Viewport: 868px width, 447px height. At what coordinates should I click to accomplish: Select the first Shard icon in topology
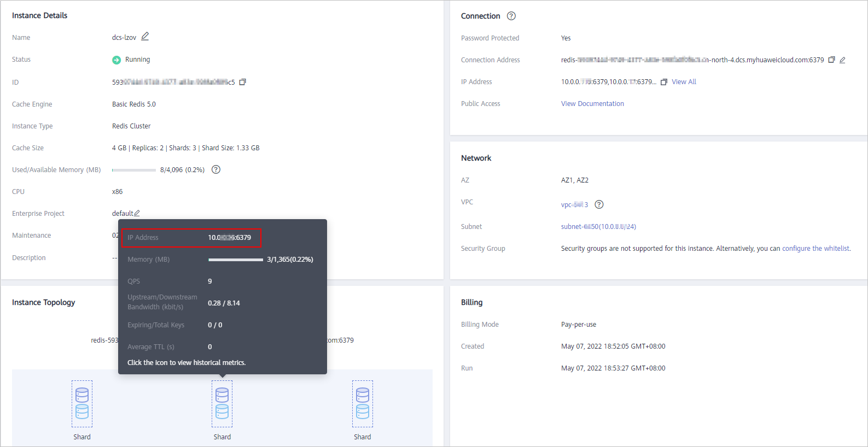click(82, 403)
